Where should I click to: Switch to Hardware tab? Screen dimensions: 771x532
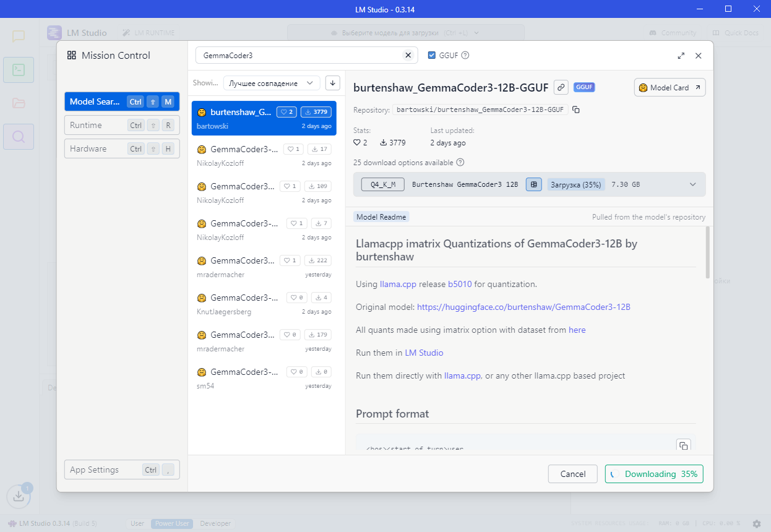pyautogui.click(x=122, y=148)
